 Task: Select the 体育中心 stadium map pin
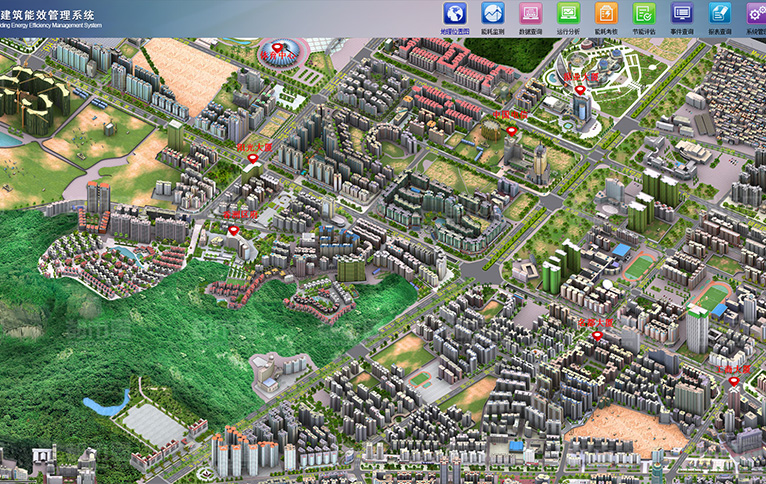tap(277, 47)
